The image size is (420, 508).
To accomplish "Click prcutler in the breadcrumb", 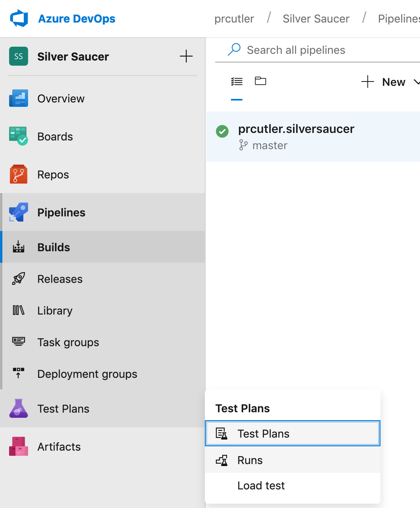I will (x=234, y=19).
